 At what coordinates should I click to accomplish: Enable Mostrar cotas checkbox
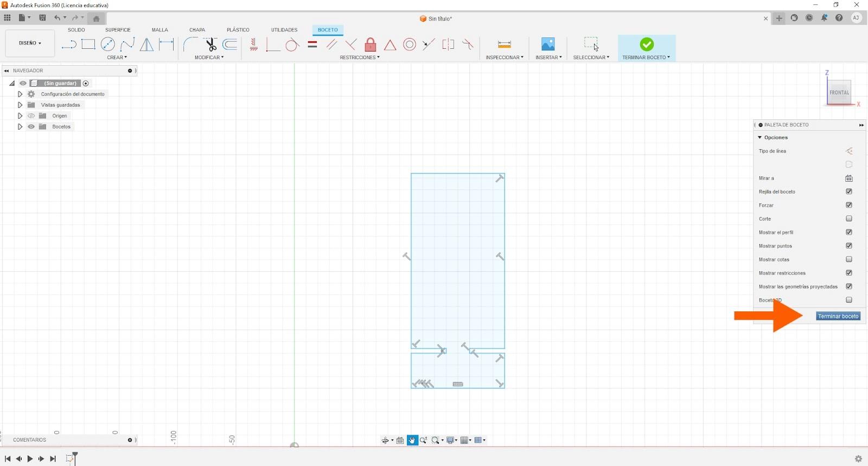[x=849, y=259]
